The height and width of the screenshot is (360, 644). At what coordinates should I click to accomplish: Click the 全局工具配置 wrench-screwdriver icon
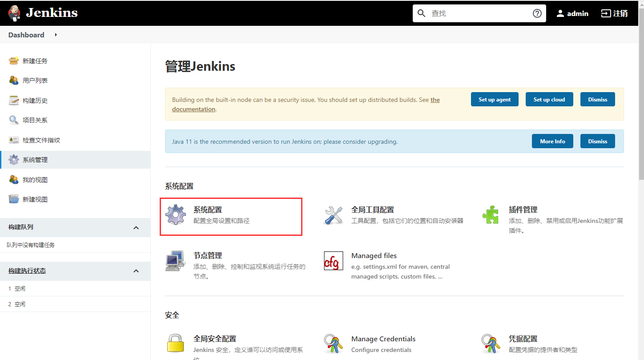334,215
